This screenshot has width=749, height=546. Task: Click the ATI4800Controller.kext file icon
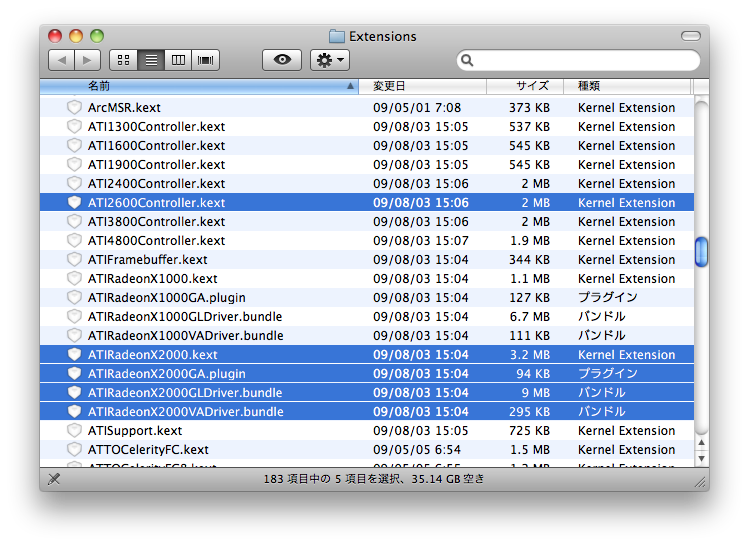[74, 240]
